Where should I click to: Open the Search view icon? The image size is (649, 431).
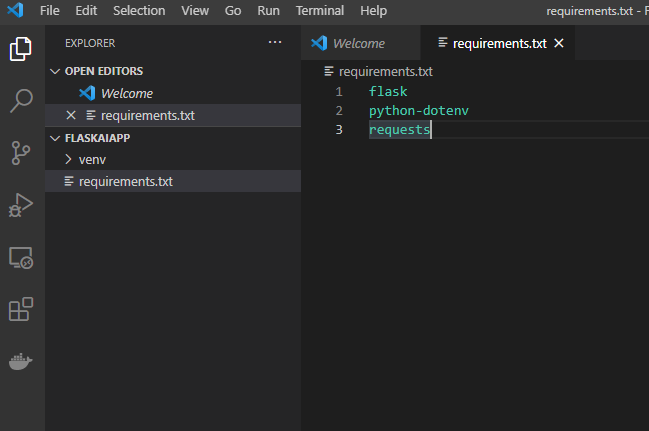tap(21, 100)
